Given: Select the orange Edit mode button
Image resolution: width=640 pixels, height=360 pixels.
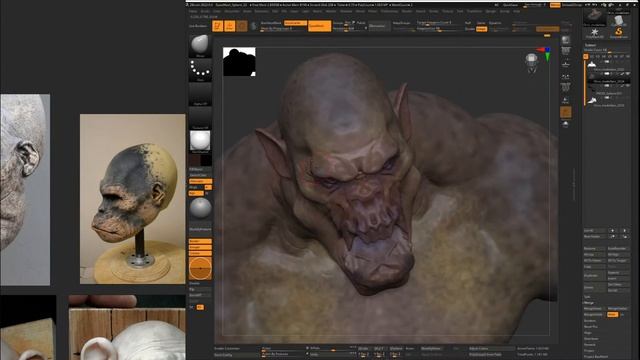Looking at the screenshot, I should pyautogui.click(x=218, y=26).
